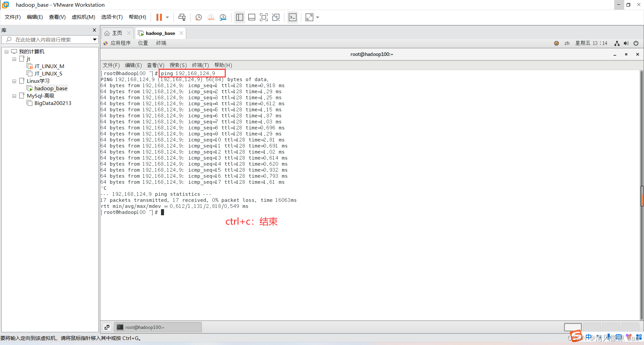Open terminal 终端(T) menu
644x345 pixels.
200,65
